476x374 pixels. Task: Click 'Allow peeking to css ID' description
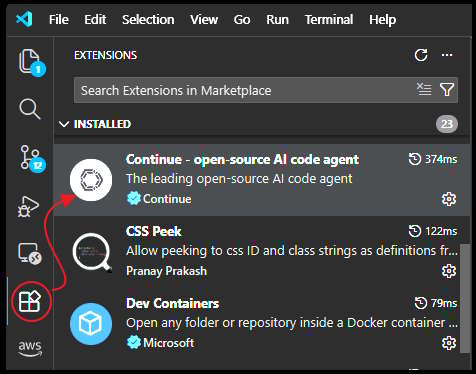(x=292, y=251)
